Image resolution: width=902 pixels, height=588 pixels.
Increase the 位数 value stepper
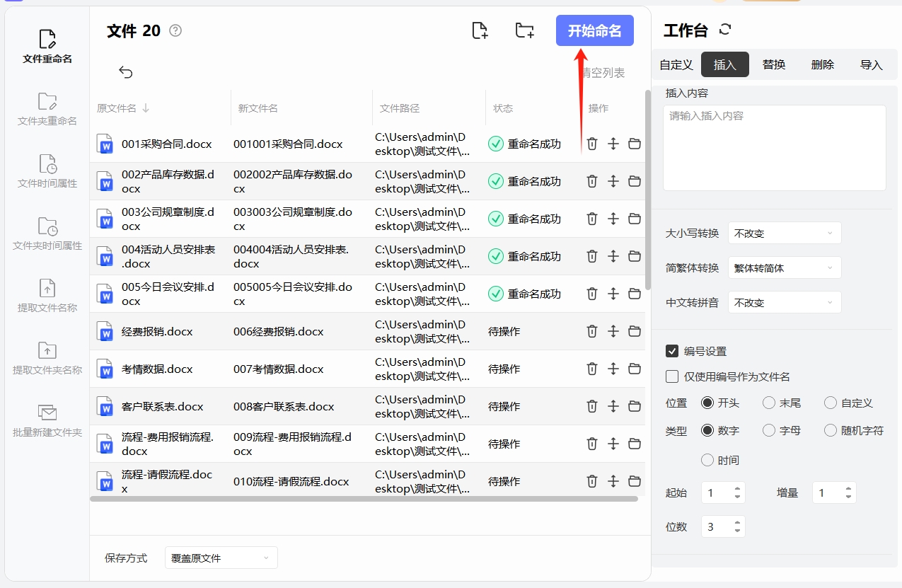pos(738,523)
